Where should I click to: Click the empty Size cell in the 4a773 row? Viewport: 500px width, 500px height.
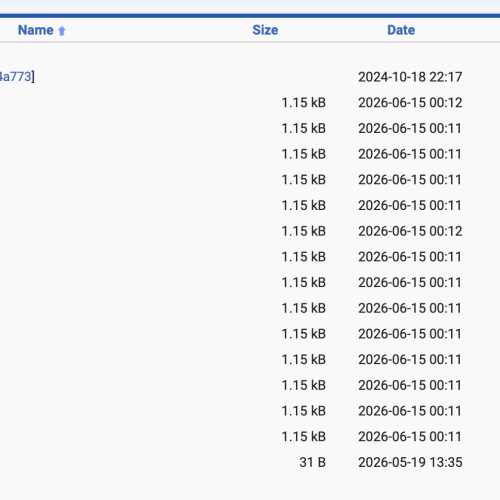pos(272,77)
